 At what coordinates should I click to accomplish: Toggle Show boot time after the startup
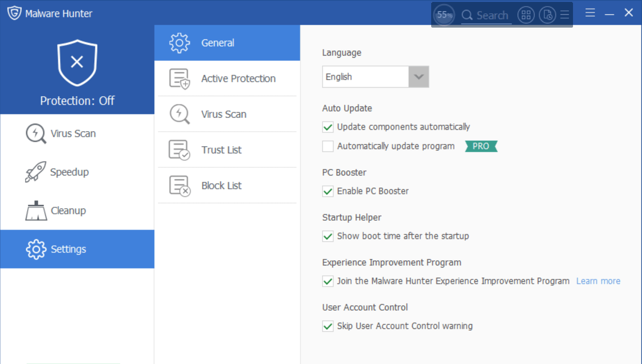click(x=328, y=236)
